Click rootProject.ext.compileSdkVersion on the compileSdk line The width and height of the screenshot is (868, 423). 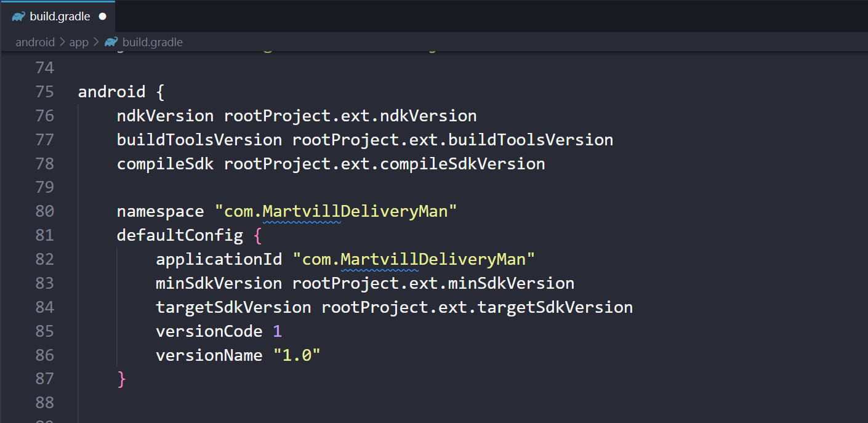point(384,164)
